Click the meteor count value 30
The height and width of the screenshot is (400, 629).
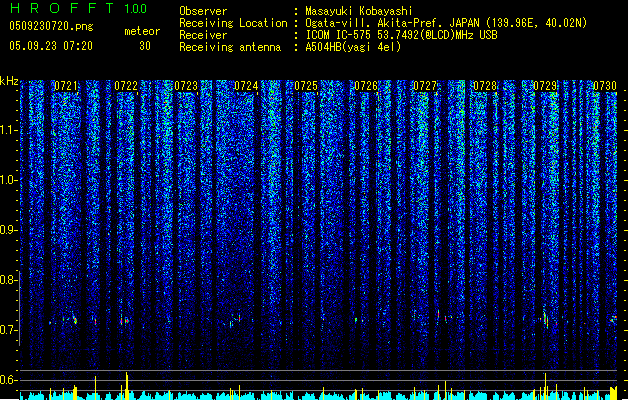pyautogui.click(x=145, y=46)
